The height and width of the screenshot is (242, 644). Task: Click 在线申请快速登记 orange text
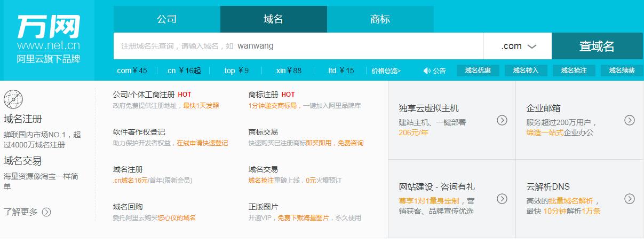pyautogui.click(x=202, y=143)
